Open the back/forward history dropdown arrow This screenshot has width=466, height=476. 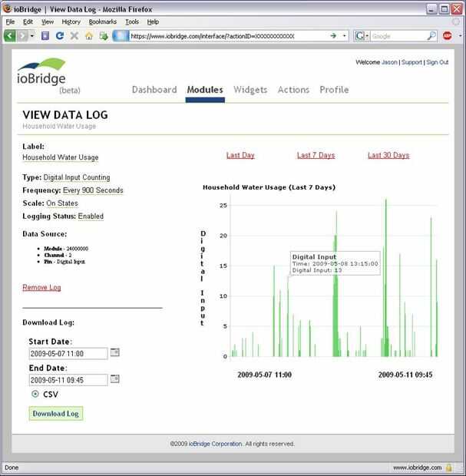pyautogui.click(x=32, y=36)
